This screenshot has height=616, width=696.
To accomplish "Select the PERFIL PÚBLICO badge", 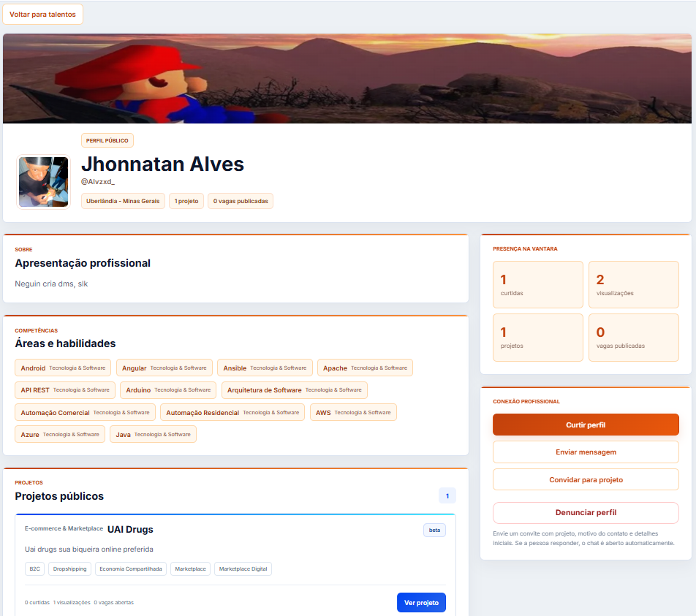I will [x=107, y=140].
